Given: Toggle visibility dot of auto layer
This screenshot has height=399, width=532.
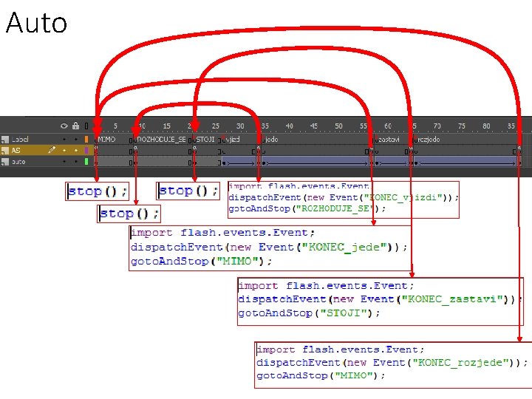Looking at the screenshot, I should click(64, 162).
